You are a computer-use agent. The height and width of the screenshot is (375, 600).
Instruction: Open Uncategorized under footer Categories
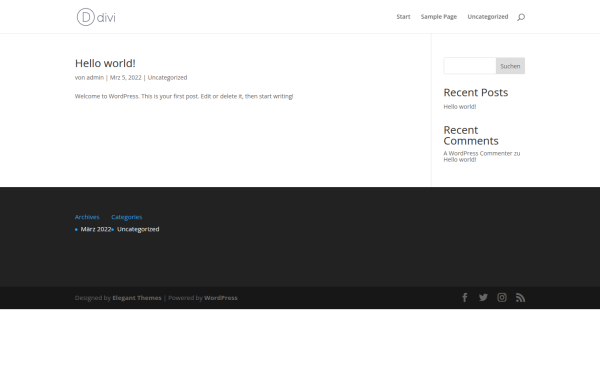click(138, 229)
